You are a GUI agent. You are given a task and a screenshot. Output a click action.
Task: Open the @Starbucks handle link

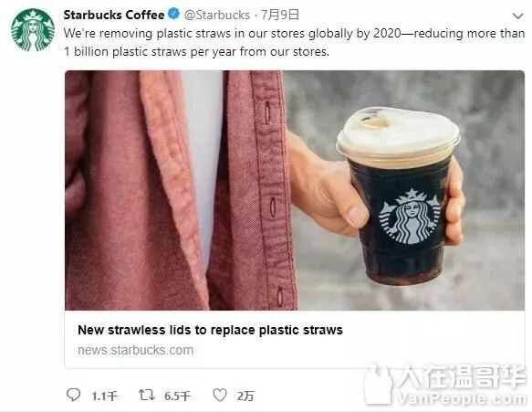(x=217, y=15)
